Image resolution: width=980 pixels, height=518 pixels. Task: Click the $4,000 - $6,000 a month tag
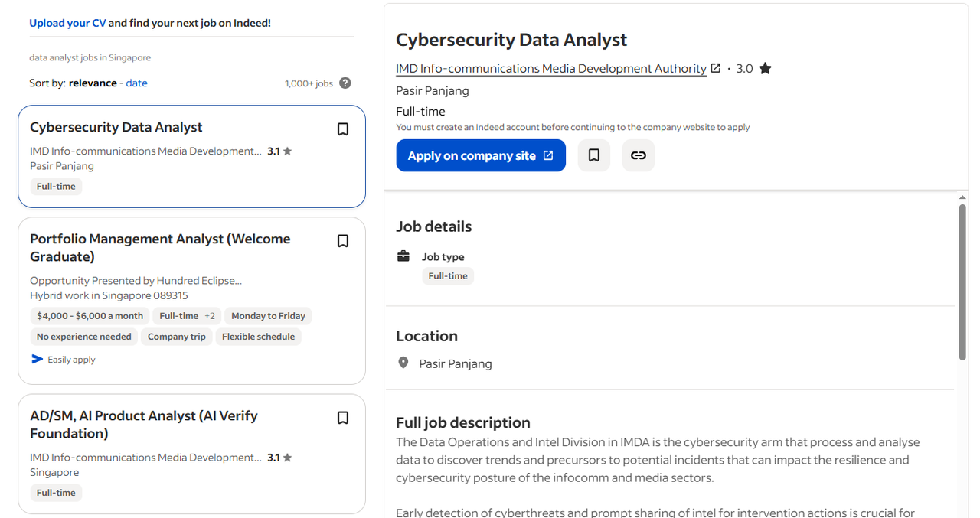(x=90, y=316)
